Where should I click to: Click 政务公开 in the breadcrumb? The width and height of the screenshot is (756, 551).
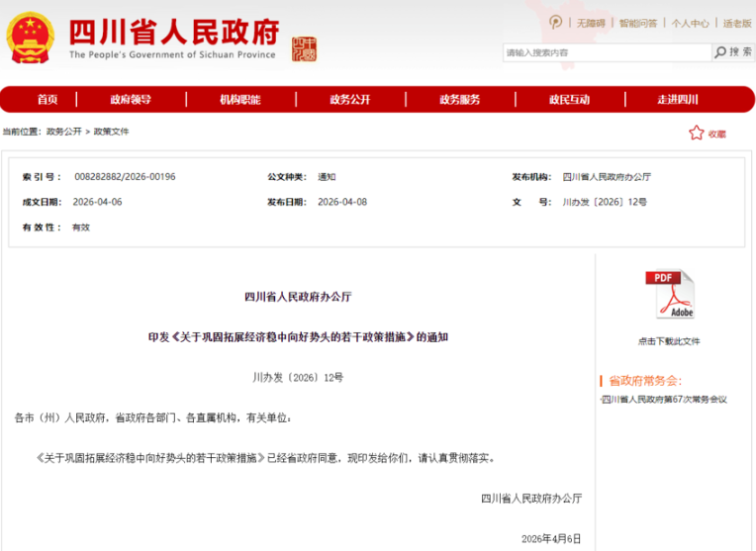(63, 132)
